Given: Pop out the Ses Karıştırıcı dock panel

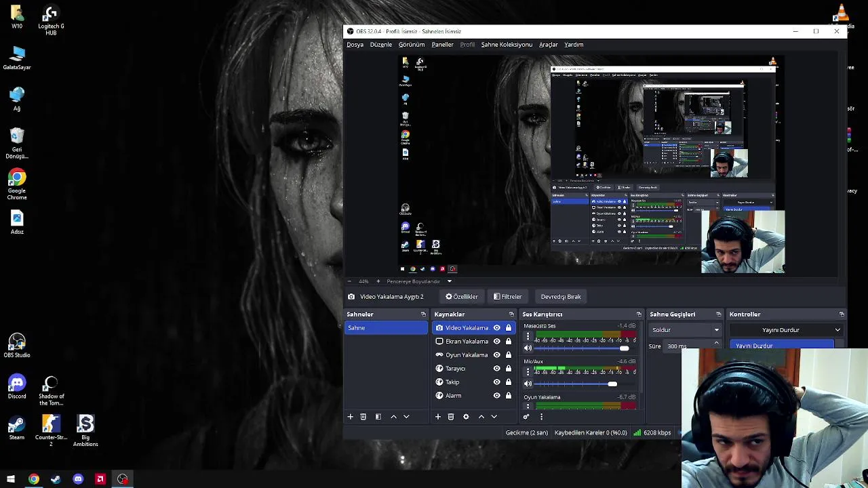Looking at the screenshot, I should tap(639, 314).
